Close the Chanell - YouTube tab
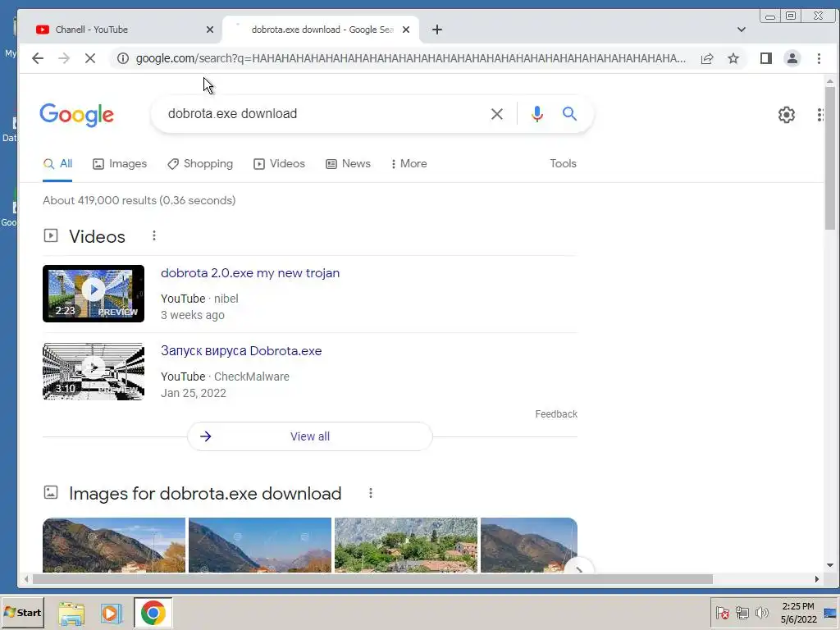 [x=210, y=30]
